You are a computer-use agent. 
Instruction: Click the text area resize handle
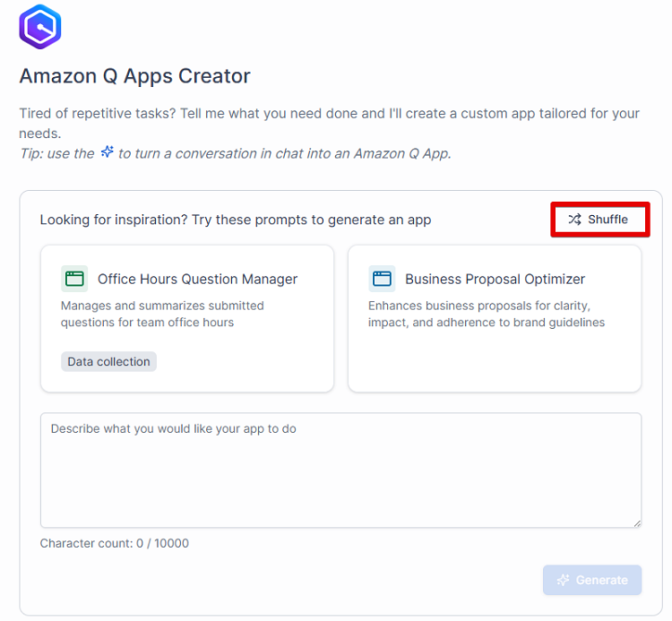(636, 522)
